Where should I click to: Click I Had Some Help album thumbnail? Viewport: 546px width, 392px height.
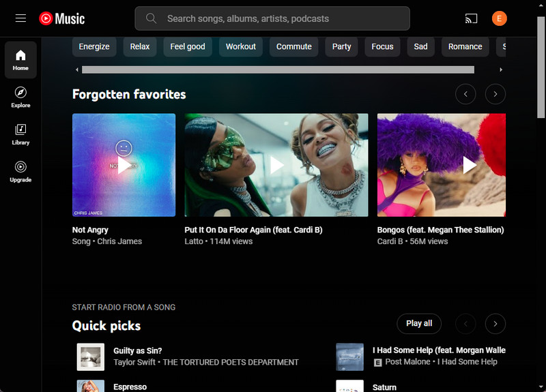tap(349, 357)
